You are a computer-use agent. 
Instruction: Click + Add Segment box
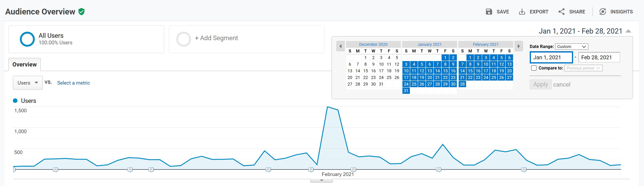[x=247, y=39]
